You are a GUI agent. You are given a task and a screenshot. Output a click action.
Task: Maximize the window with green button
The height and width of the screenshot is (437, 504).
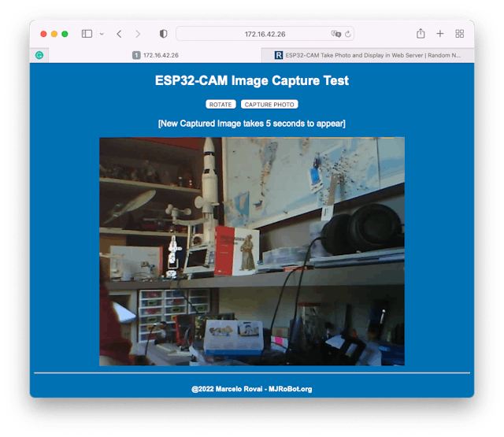[x=65, y=34]
